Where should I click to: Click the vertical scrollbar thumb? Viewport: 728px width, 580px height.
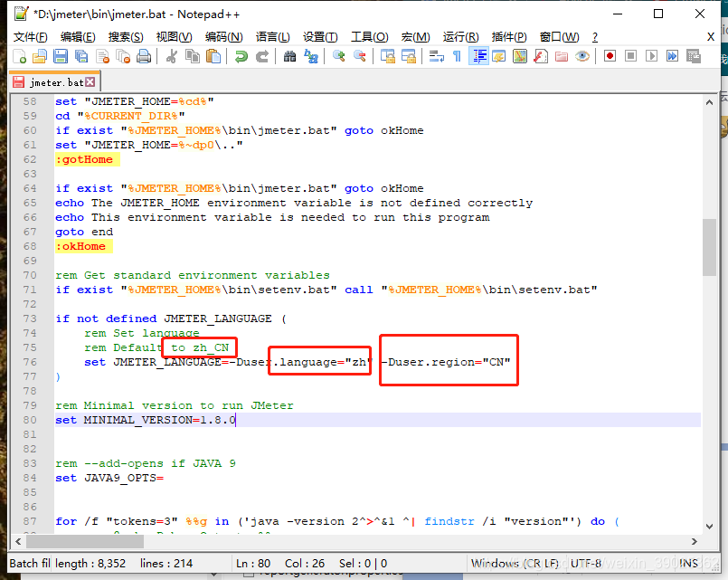(709, 247)
